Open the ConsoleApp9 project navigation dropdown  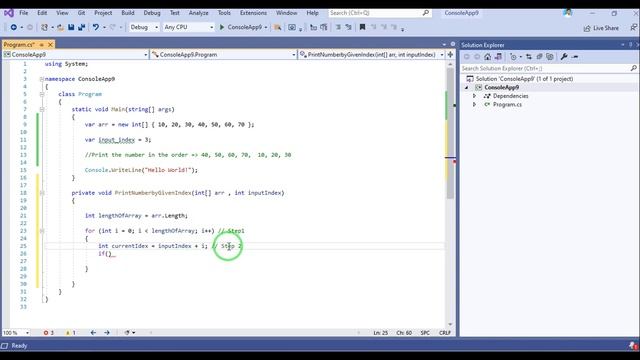coord(76,54)
